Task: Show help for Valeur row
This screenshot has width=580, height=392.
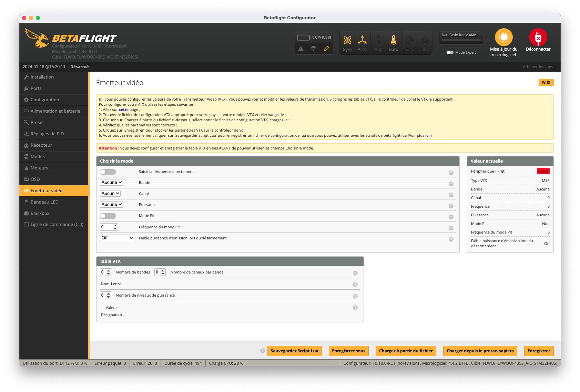Action: coord(355,308)
